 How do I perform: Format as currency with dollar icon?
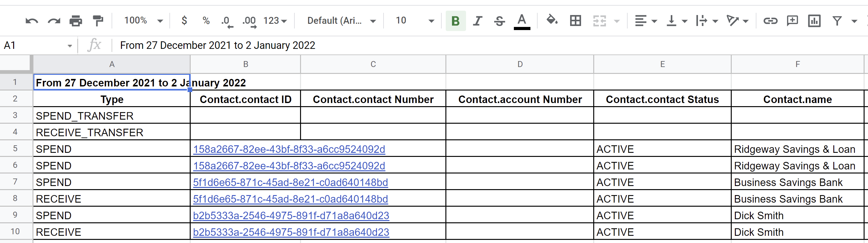(x=184, y=21)
